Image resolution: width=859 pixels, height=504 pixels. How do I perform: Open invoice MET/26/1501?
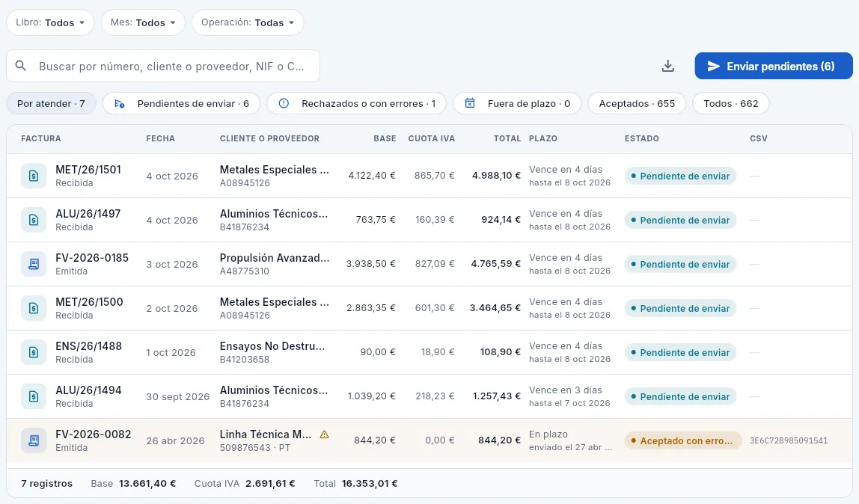[x=88, y=170]
